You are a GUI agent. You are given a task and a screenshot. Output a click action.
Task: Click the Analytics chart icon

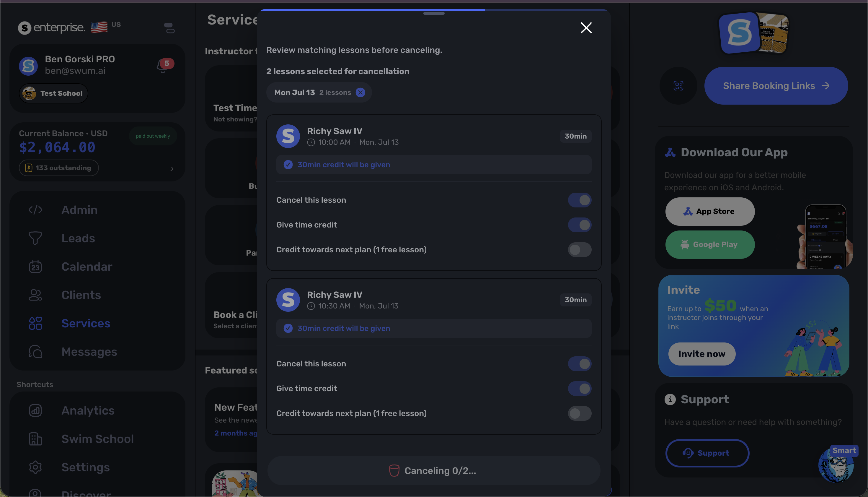35,411
